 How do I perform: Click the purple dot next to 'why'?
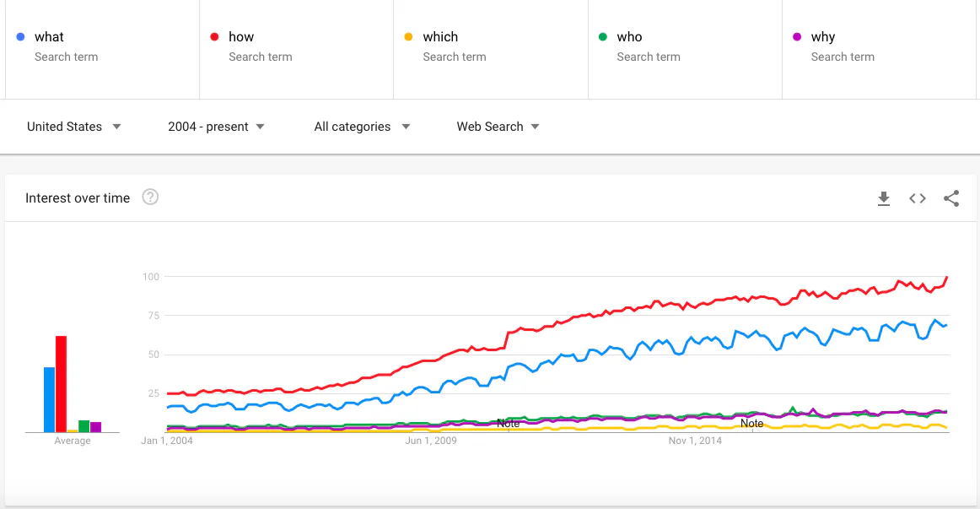tap(797, 36)
